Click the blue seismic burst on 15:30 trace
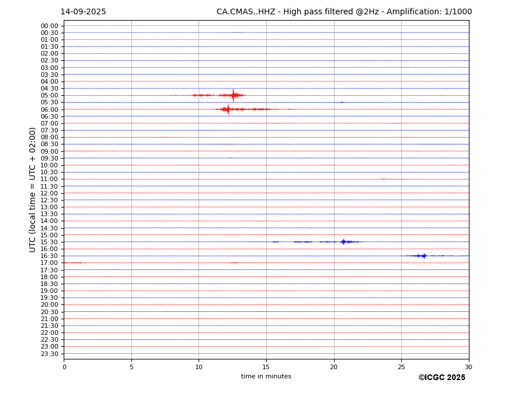 tap(343, 242)
